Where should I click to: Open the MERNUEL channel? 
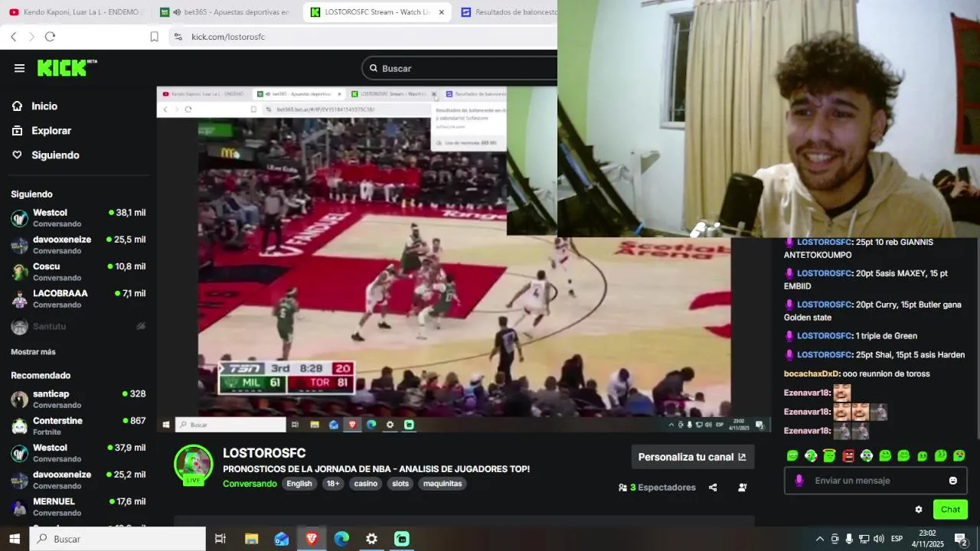point(78,507)
